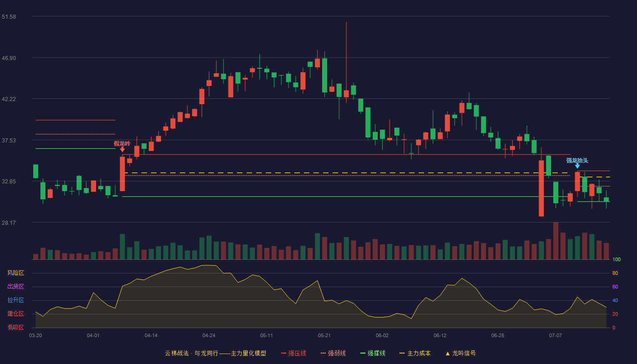Click the 42.22 price axis label
The height and width of the screenshot is (364, 637).
click(9, 99)
